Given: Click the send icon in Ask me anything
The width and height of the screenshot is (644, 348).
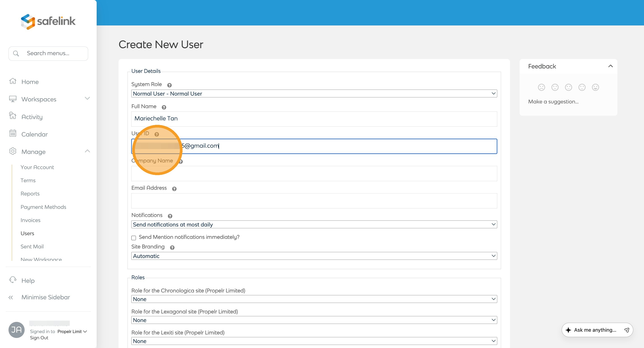Looking at the screenshot, I should pyautogui.click(x=627, y=330).
